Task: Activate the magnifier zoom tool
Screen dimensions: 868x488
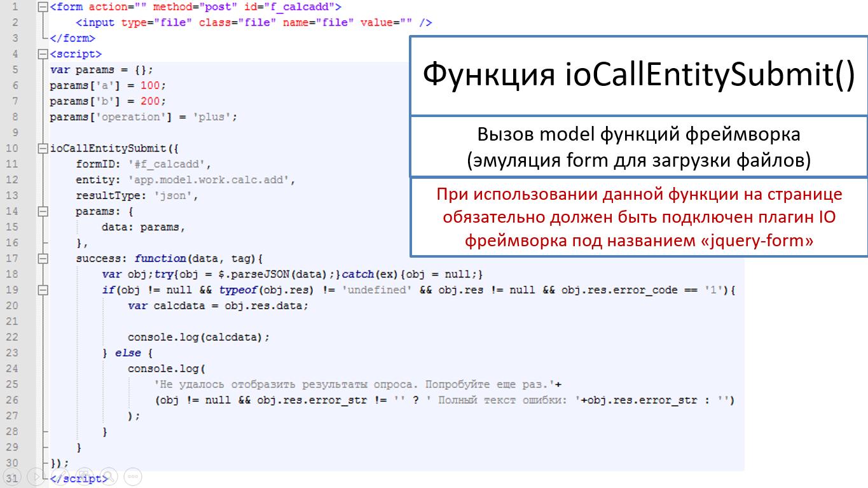Action: click(108, 476)
